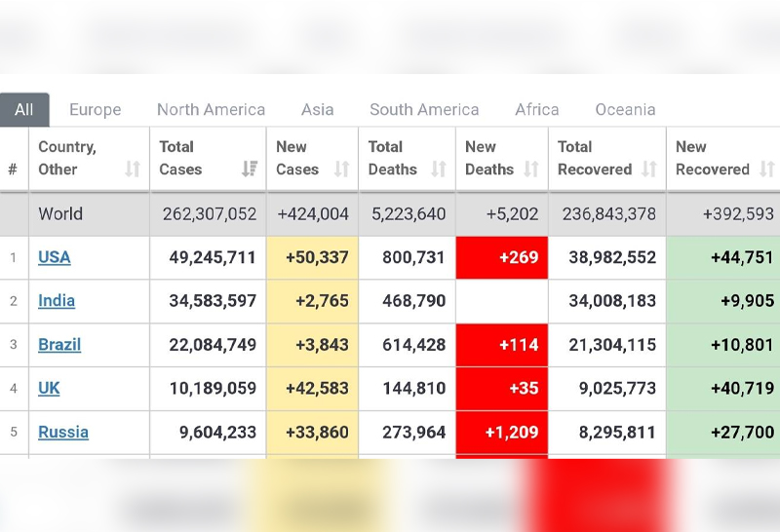Switch to the Europe tab
Screen dimensions: 780x532
point(96,110)
